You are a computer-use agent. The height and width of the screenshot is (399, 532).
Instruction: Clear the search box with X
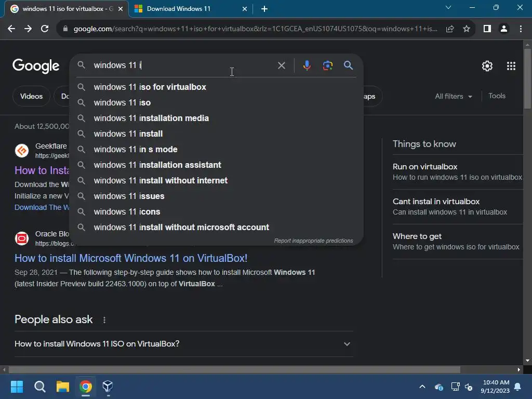pyautogui.click(x=281, y=65)
